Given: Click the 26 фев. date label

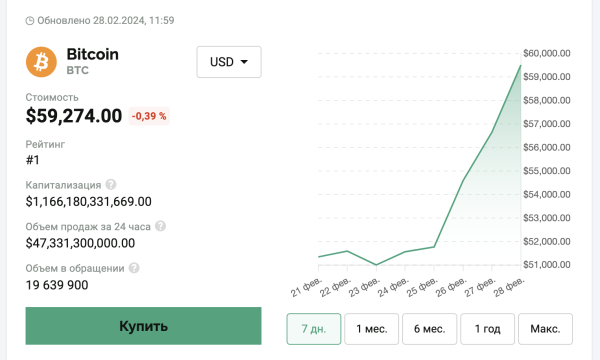Looking at the screenshot, I should click(451, 287).
